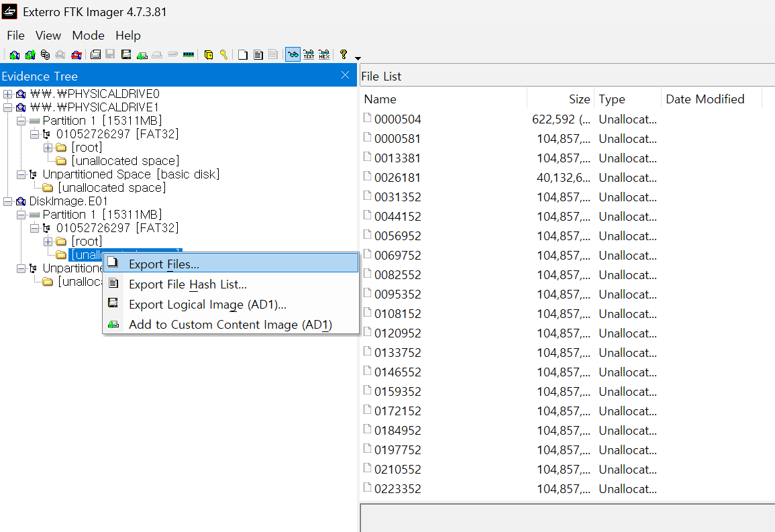Select file 0013381 in File List
This screenshot has height=532, width=775.
(397, 158)
